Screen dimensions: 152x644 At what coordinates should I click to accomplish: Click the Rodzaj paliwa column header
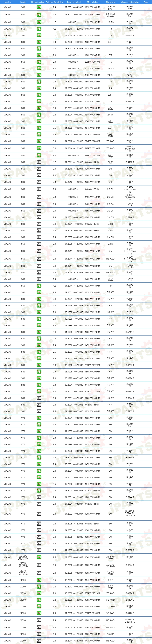click(38, 2)
